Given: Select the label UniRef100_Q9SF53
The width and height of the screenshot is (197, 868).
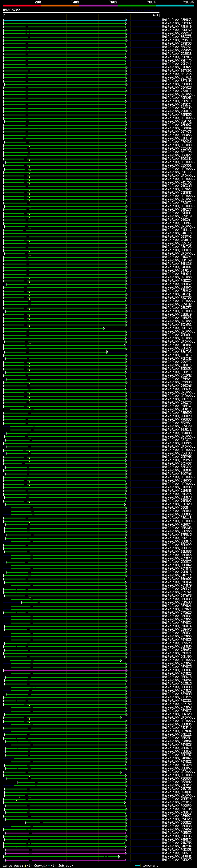Looking at the screenshot, I should coord(177,43).
